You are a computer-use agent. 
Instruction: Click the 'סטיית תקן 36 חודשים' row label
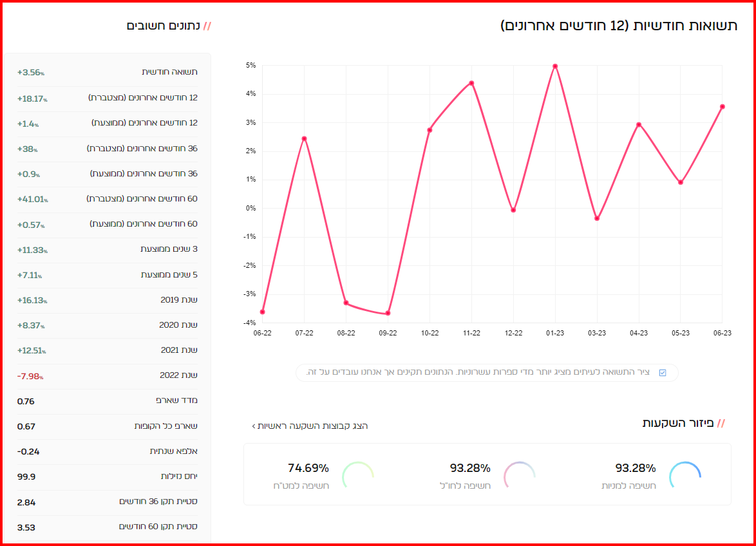coord(158,501)
